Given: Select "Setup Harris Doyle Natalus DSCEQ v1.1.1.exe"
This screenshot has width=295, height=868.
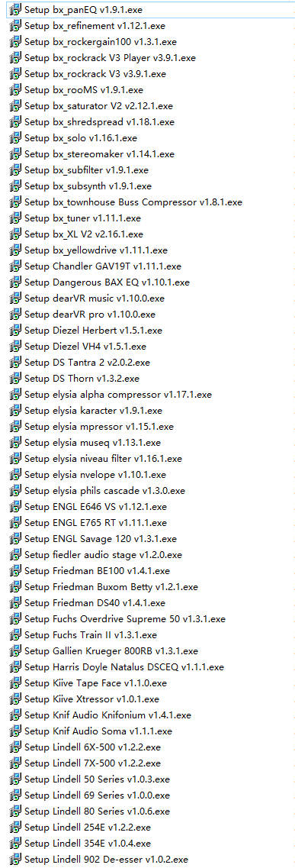Looking at the screenshot, I should click(124, 668).
